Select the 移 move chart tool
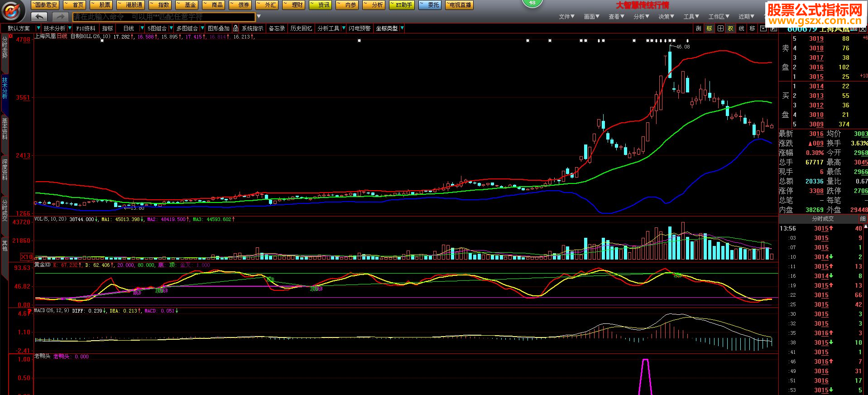This screenshot has height=395, width=868. click(x=752, y=29)
